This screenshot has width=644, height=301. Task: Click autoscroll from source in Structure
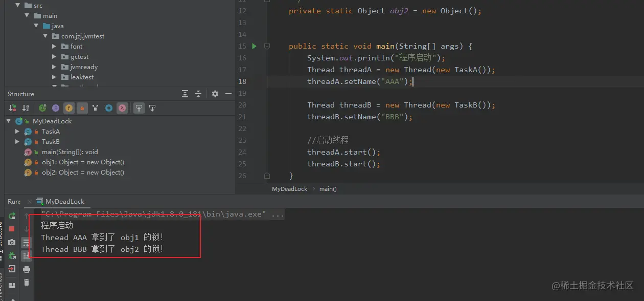[x=152, y=108]
